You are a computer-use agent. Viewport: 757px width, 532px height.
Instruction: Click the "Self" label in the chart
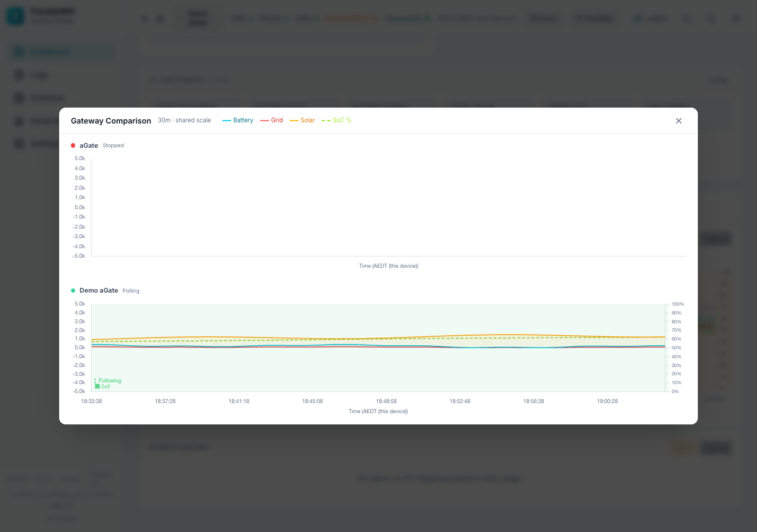[x=105, y=387]
